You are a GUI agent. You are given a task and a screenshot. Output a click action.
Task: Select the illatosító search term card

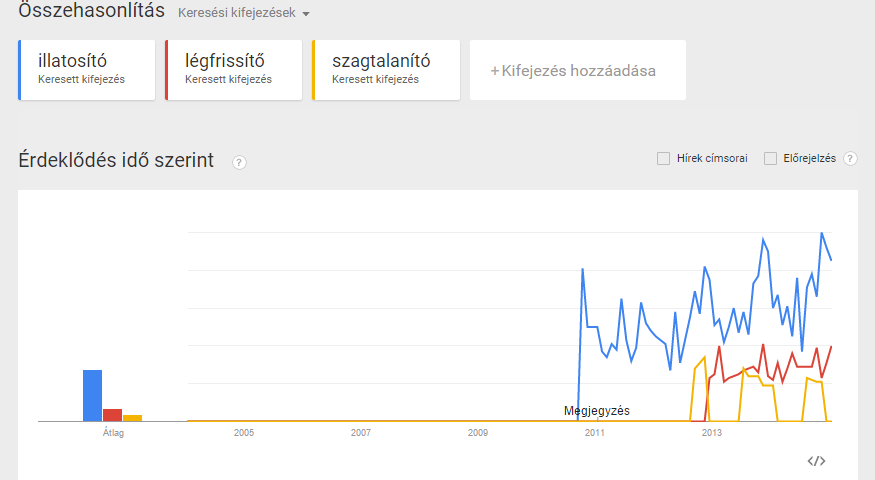click(x=86, y=70)
